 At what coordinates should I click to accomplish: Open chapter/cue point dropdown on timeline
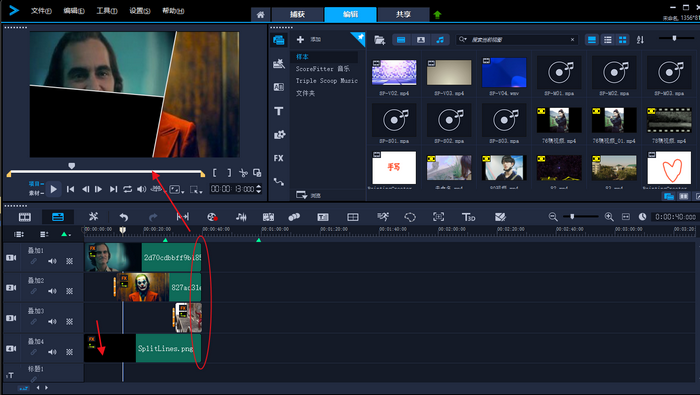click(66, 234)
